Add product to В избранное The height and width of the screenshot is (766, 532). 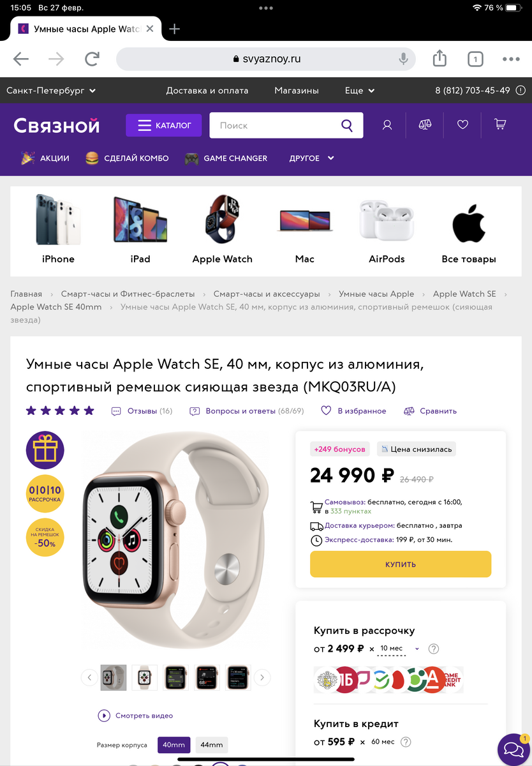click(x=353, y=411)
